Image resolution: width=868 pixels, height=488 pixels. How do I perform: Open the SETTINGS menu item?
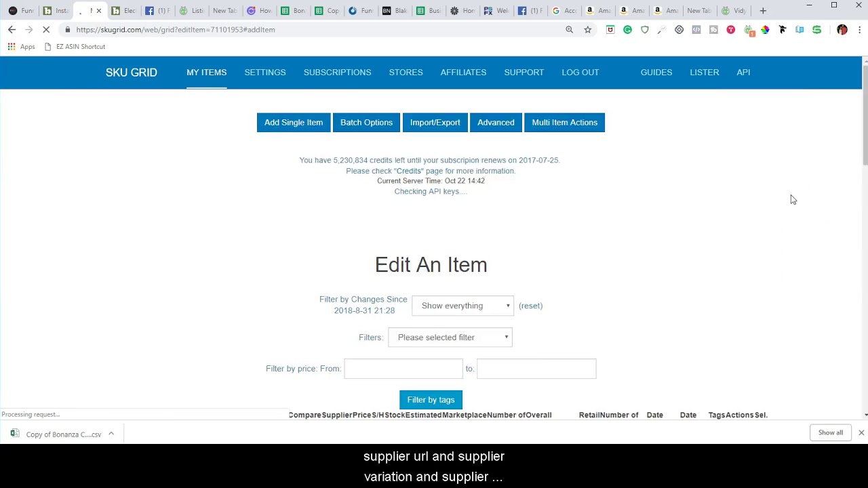(265, 73)
